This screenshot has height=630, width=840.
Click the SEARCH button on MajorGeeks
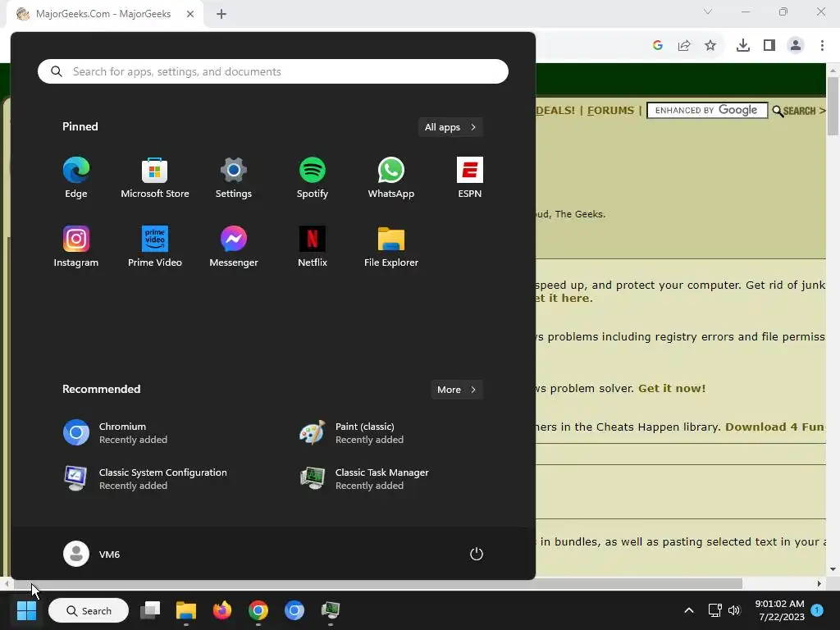[x=798, y=111]
